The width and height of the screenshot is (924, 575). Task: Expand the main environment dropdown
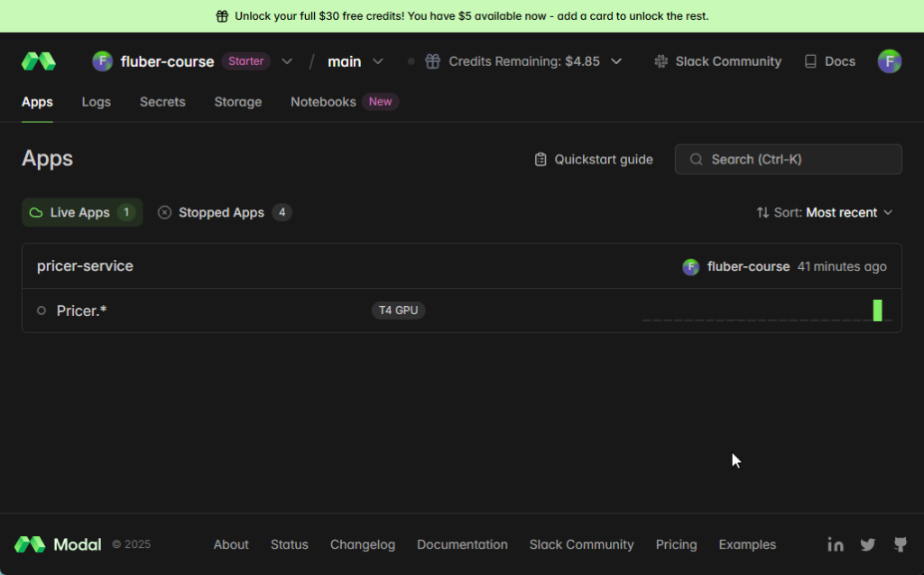point(356,61)
